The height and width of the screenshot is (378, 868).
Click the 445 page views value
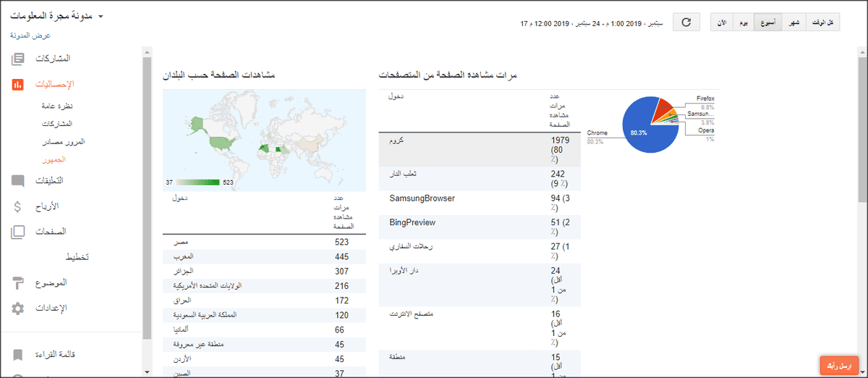tap(342, 257)
